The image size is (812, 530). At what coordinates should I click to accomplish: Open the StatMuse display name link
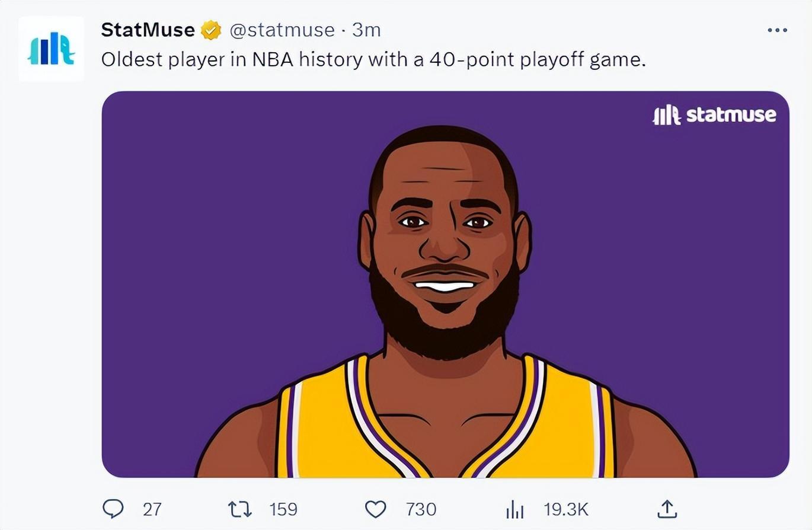pos(148,30)
